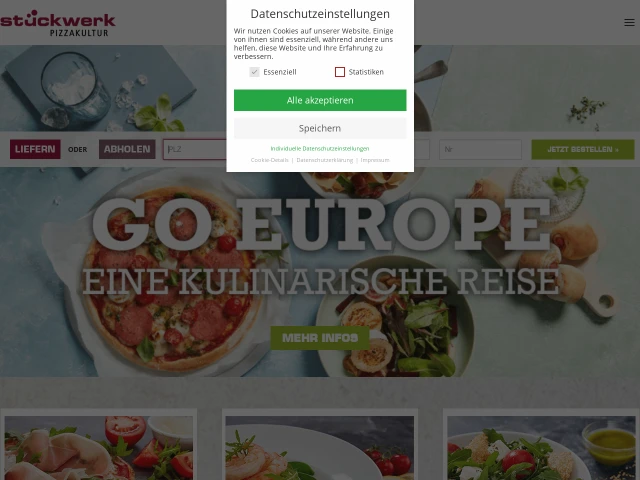Enable the Statistiken checkbox

(340, 72)
